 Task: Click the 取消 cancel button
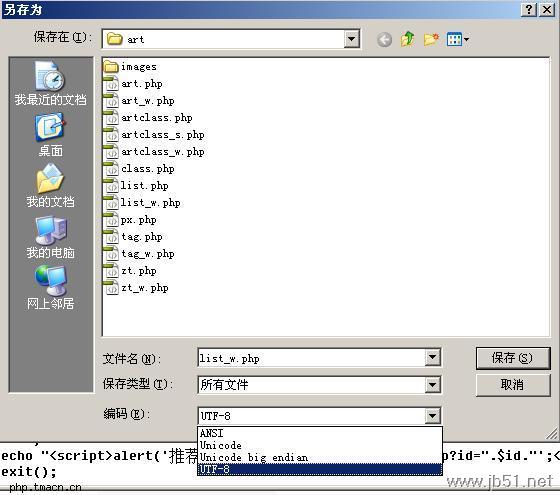pyautogui.click(x=513, y=385)
